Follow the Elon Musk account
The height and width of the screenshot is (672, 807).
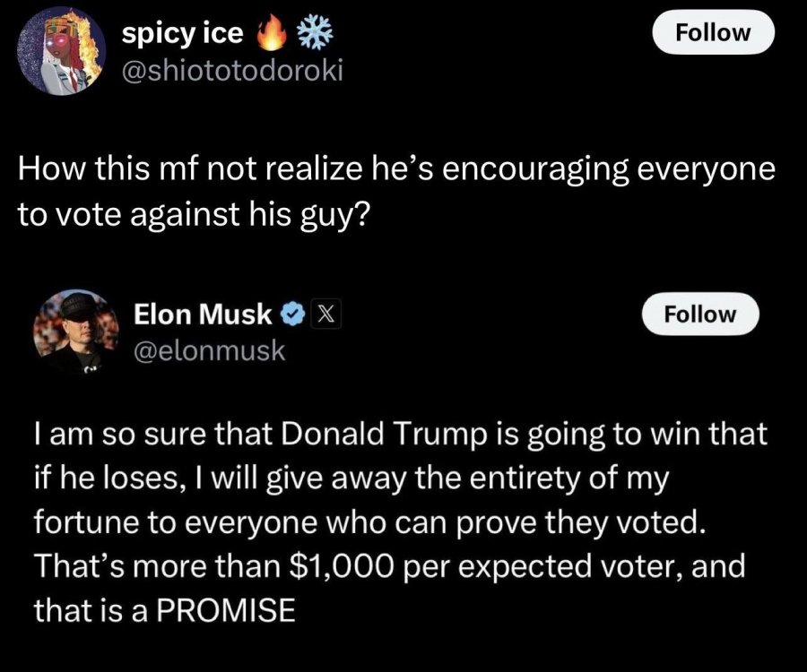[699, 314]
